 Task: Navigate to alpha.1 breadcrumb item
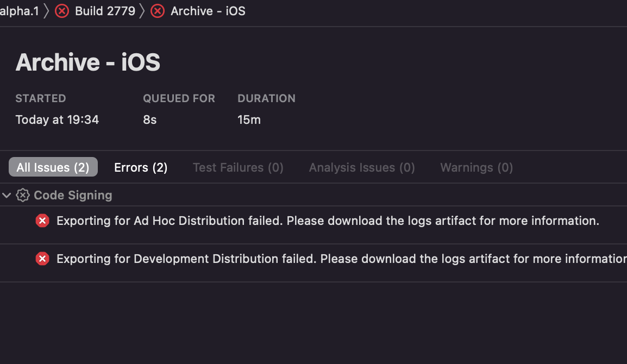[x=20, y=11]
